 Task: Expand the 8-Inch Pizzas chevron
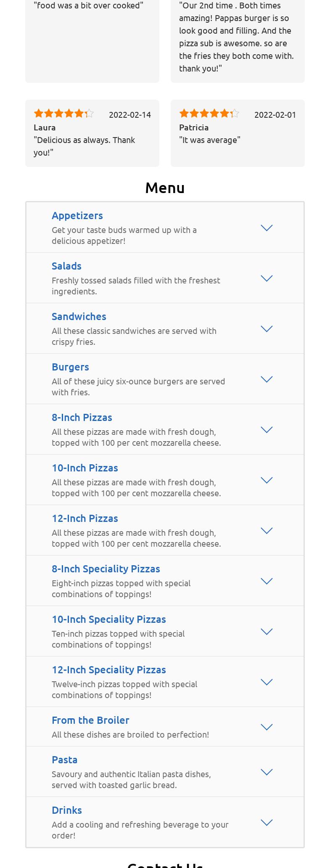267,430
